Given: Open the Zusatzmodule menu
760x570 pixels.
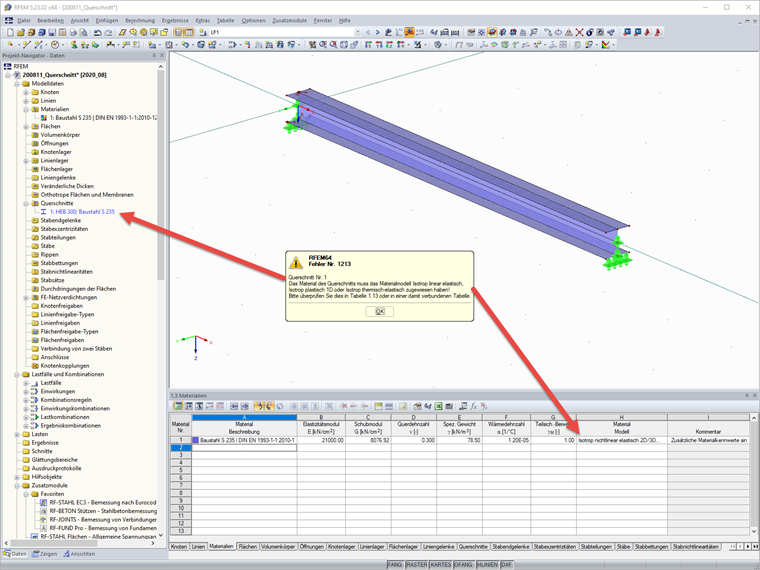Looking at the screenshot, I should tap(289, 20).
